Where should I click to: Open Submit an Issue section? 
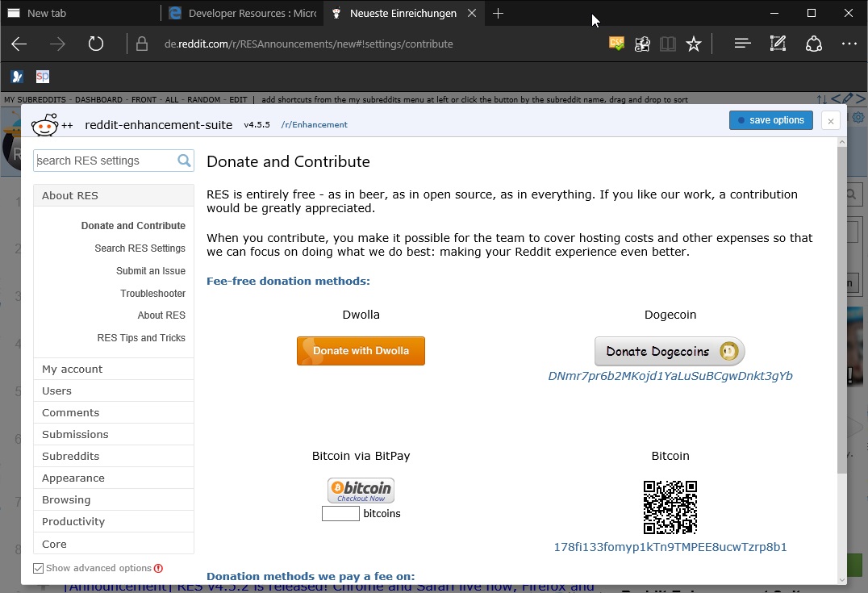click(151, 271)
